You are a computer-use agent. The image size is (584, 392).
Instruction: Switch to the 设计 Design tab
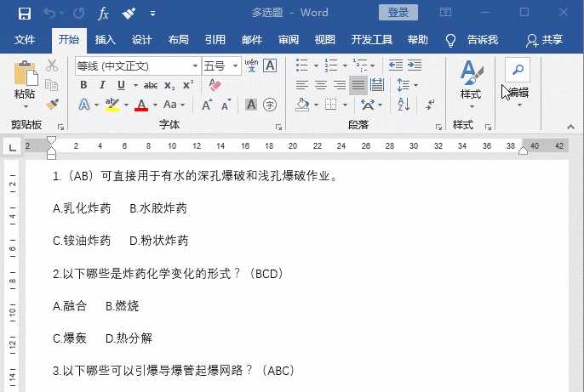142,40
